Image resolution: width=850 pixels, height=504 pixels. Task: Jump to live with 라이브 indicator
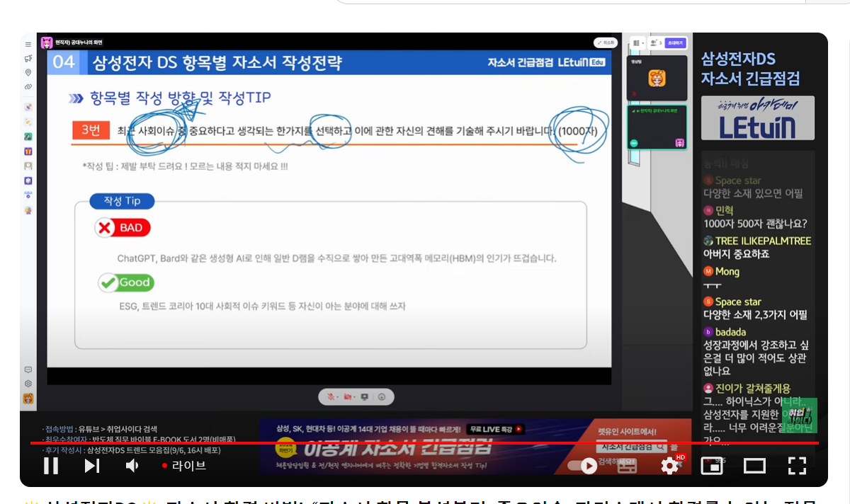click(184, 466)
